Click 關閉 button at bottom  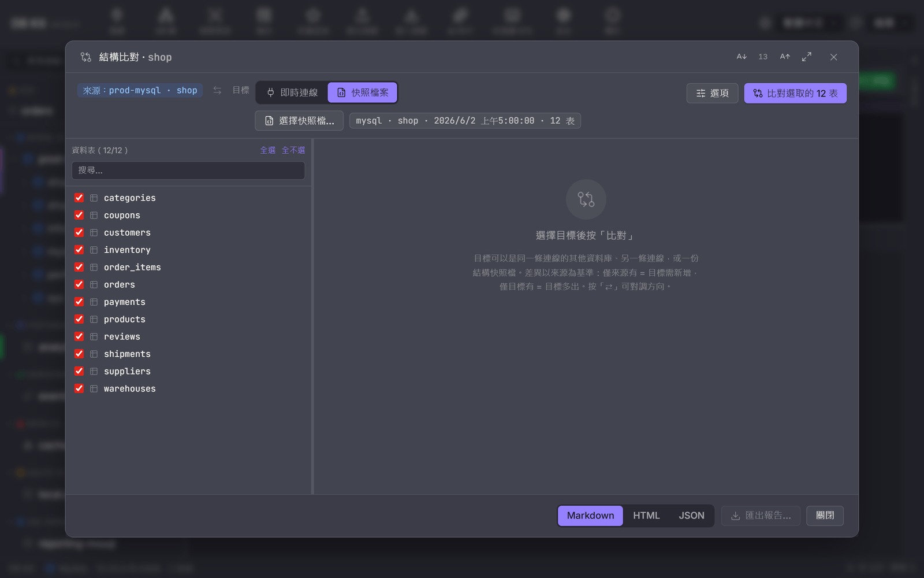(x=825, y=516)
